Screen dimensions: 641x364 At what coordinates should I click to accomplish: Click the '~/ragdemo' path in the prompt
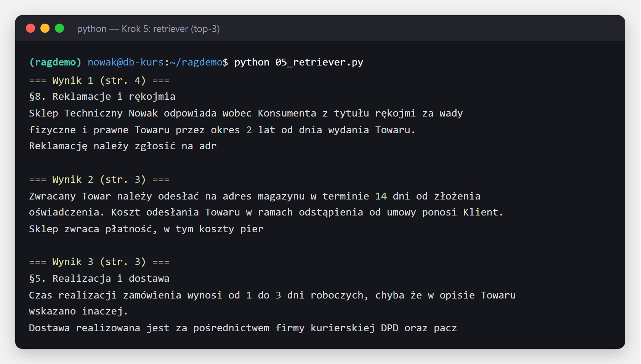(196, 62)
